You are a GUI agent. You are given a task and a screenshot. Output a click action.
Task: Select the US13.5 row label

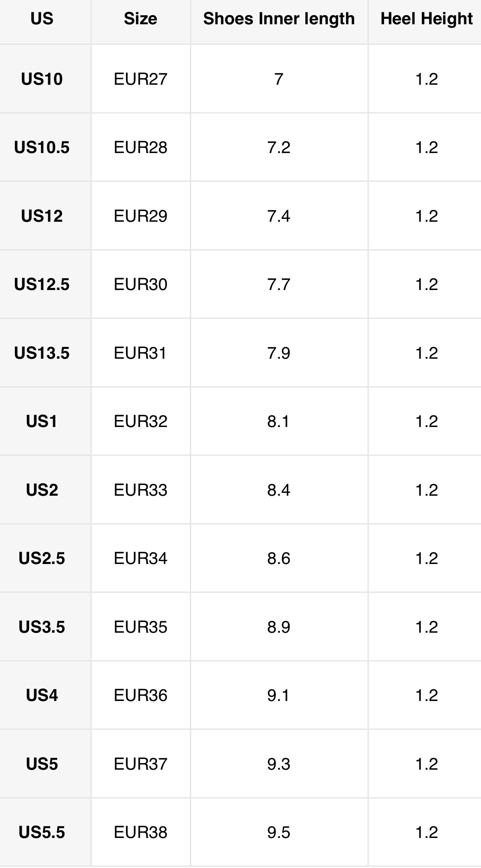pos(42,353)
